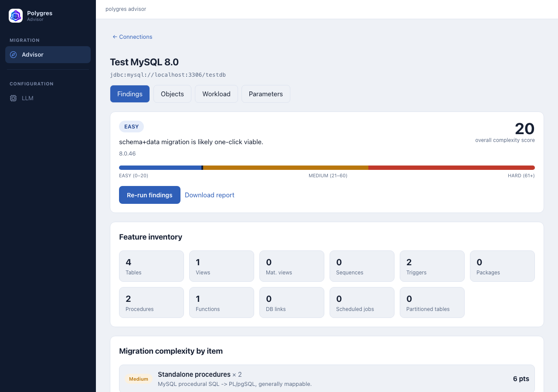Switch to the Parameters tab
This screenshot has width=558, height=392.
pyautogui.click(x=266, y=94)
